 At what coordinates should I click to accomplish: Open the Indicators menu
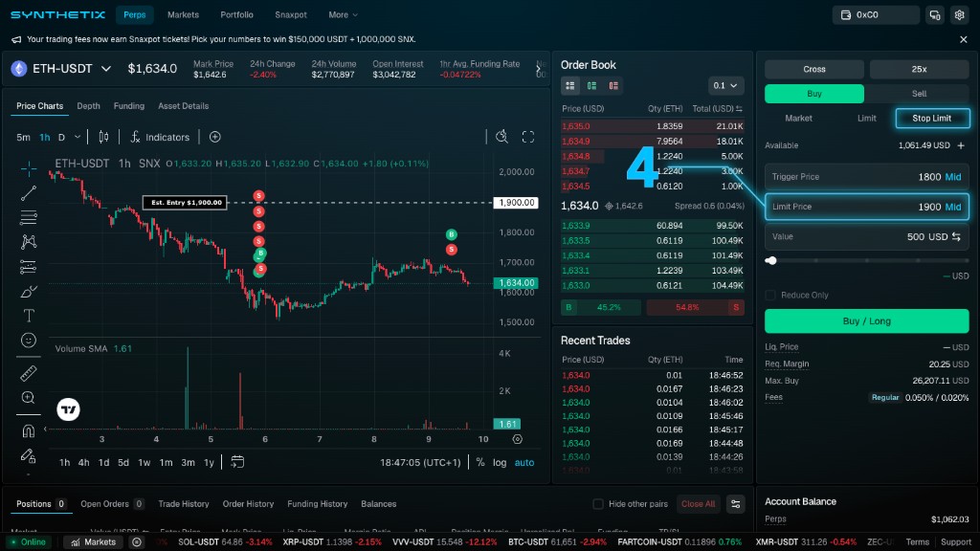(x=160, y=137)
